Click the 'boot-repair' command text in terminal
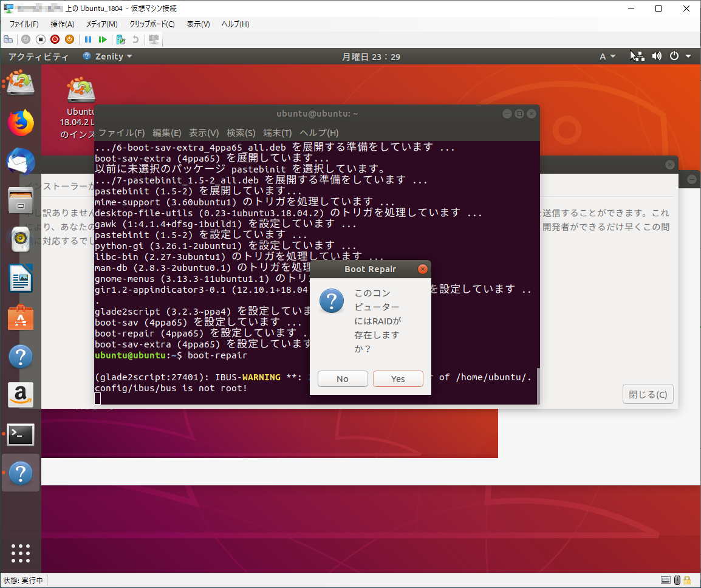 (x=217, y=355)
